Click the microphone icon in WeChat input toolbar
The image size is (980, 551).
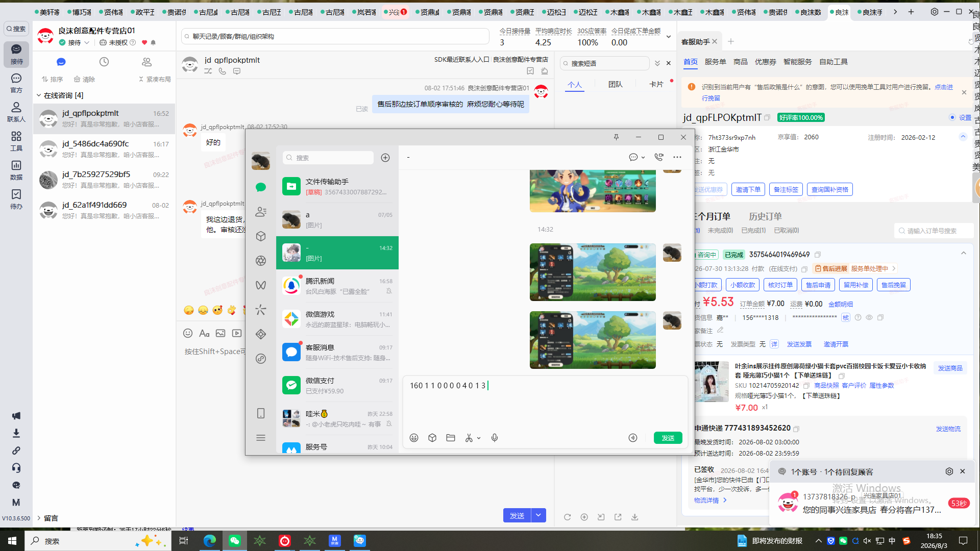[x=495, y=438]
